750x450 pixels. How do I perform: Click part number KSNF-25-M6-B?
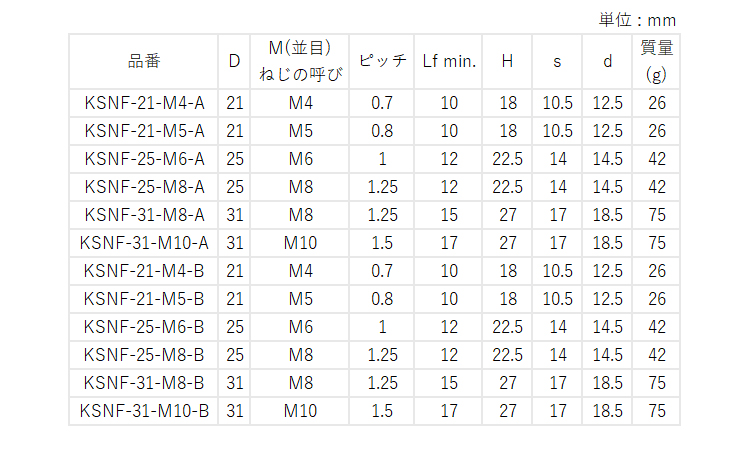click(144, 327)
